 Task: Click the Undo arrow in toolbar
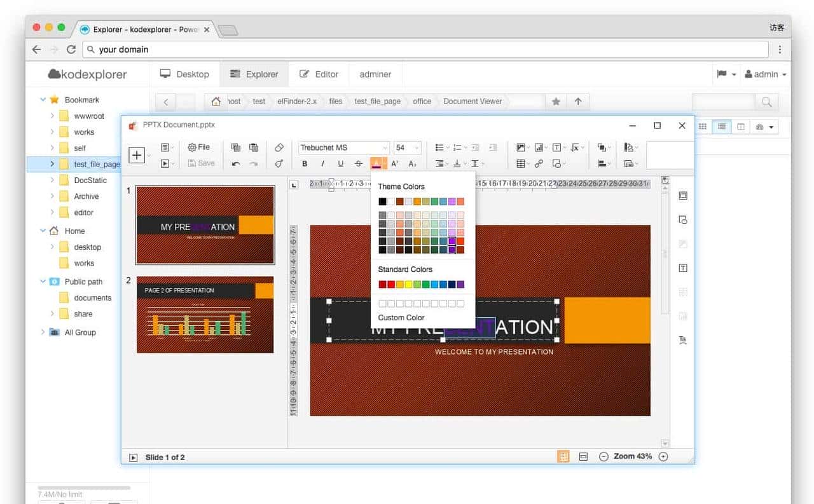pyautogui.click(x=236, y=163)
